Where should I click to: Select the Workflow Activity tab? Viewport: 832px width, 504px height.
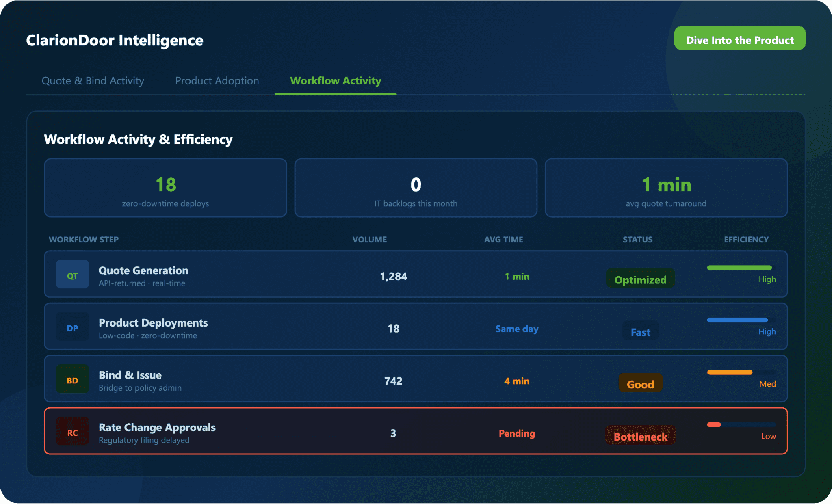tap(336, 81)
